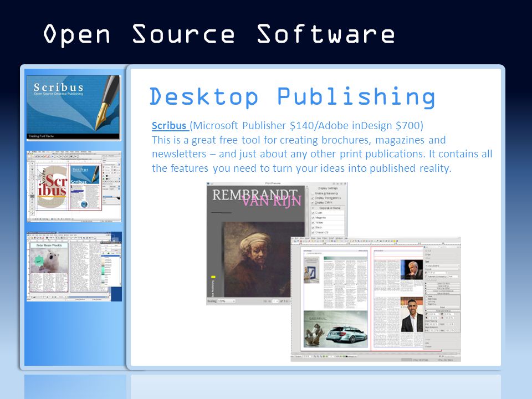The height and width of the screenshot is (399, 532).
Task: Click the '(Microsoft Publisher $140/Adobe inDesign $700)' text
Action: (x=306, y=126)
